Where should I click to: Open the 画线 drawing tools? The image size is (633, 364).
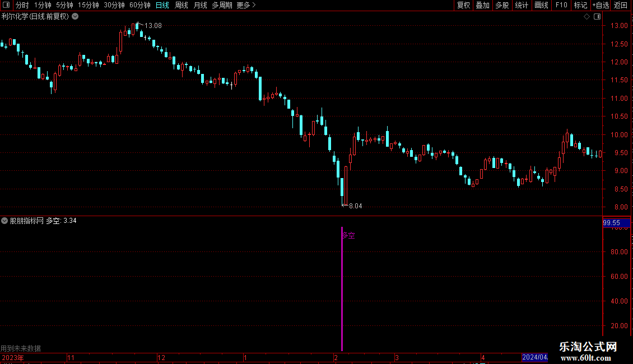[541, 5]
